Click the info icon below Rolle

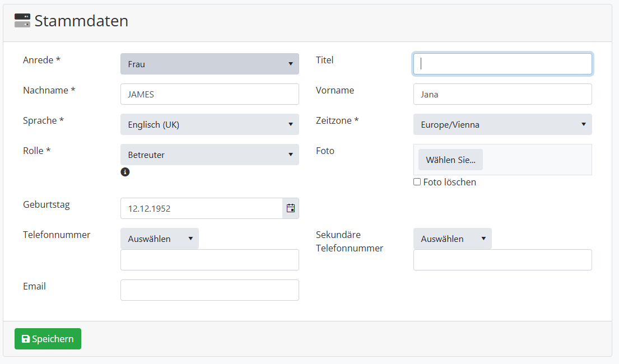125,172
